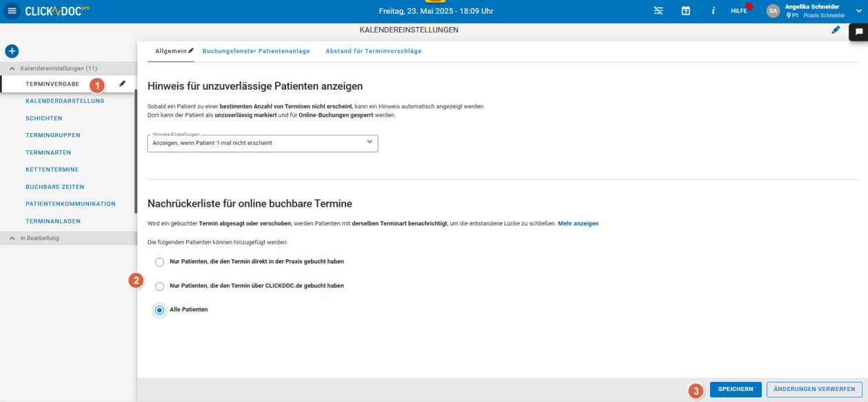Image resolution: width=868 pixels, height=402 pixels.
Task: Open the hamburger main menu
Action: [12, 11]
